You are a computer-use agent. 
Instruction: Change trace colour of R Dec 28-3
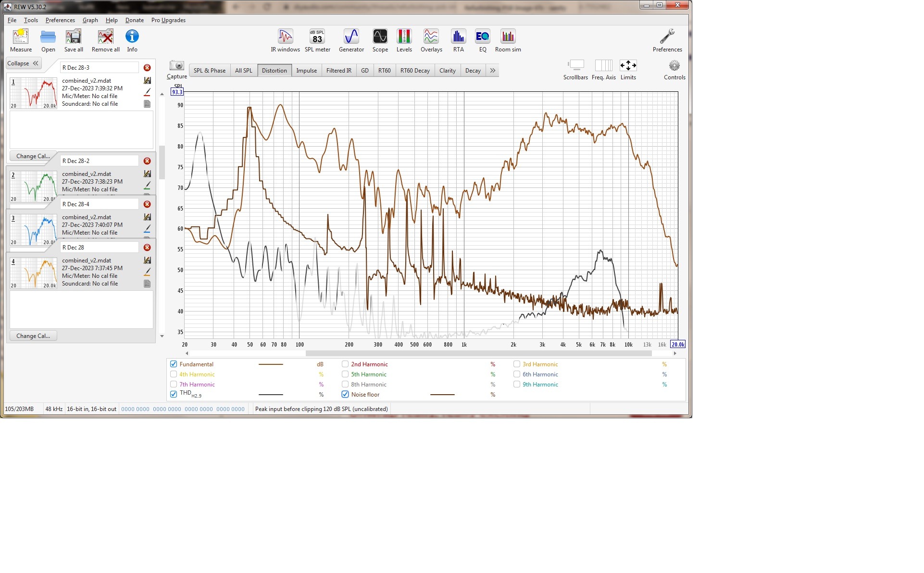tap(147, 92)
